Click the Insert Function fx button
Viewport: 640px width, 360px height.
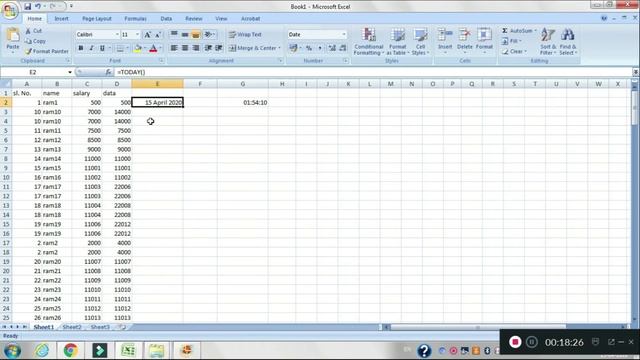[108, 72]
